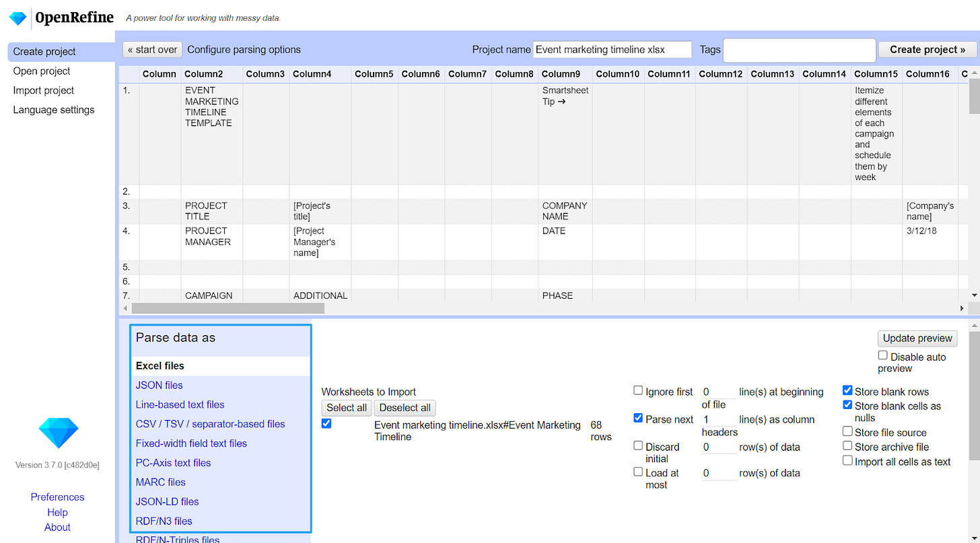This screenshot has width=980, height=543.
Task: Click the Ignore first lines number field
Action: click(719, 392)
